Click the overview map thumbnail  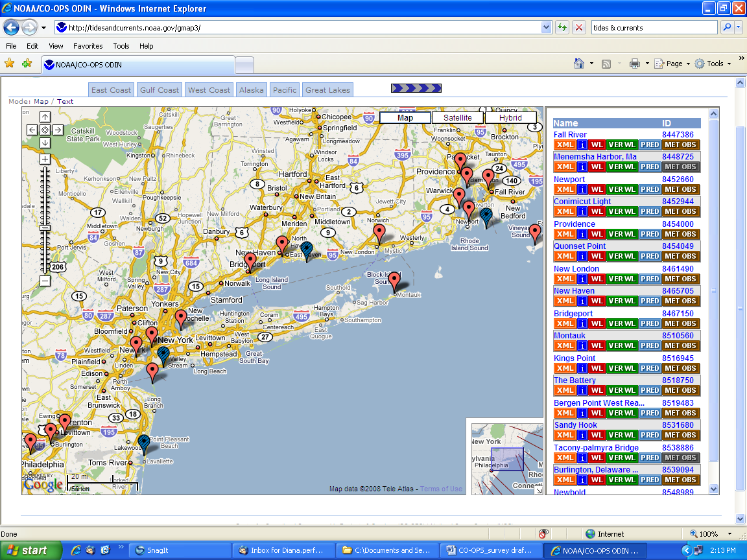pos(507,459)
